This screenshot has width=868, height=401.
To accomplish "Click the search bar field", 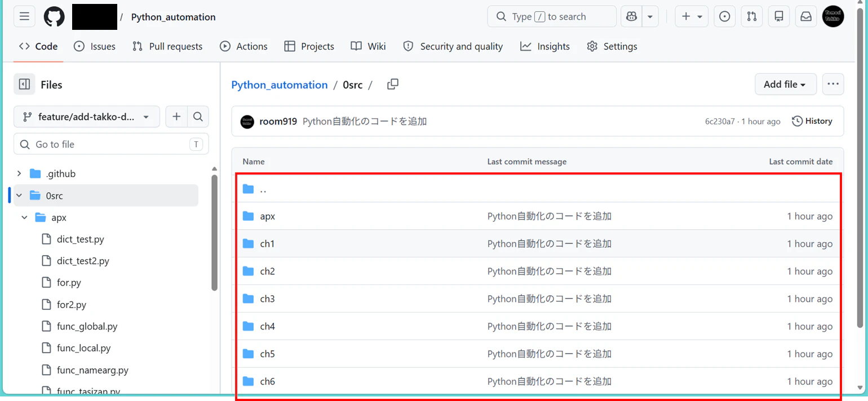I will click(x=552, y=17).
